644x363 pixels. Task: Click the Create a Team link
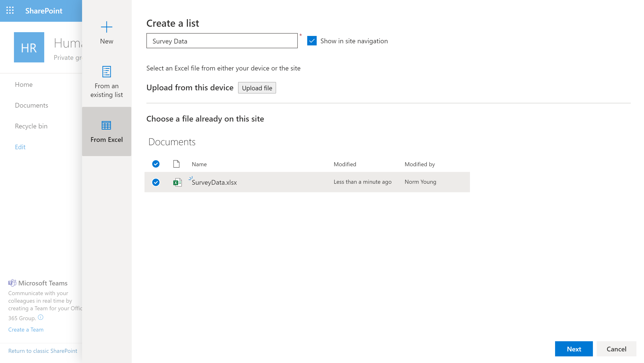tap(26, 329)
